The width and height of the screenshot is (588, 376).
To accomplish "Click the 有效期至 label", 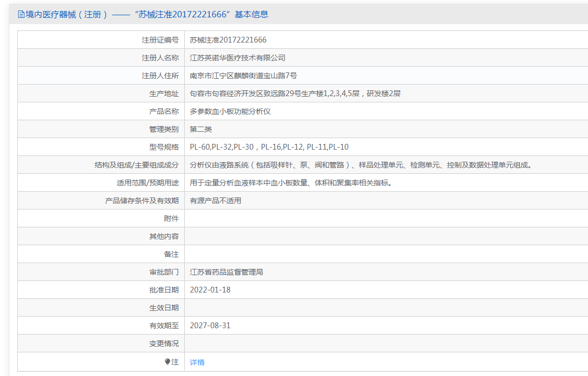I will tap(164, 326).
